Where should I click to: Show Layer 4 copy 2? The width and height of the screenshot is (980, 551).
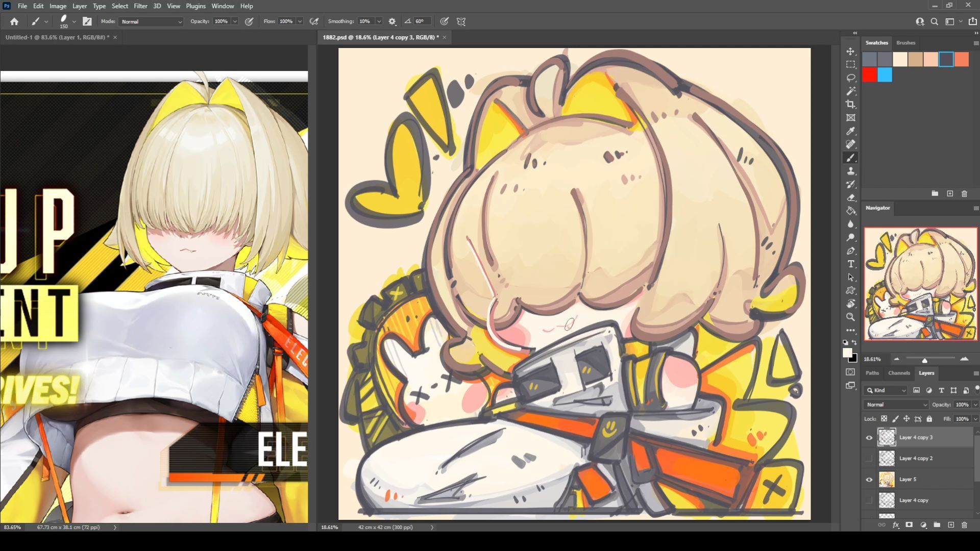coord(869,458)
